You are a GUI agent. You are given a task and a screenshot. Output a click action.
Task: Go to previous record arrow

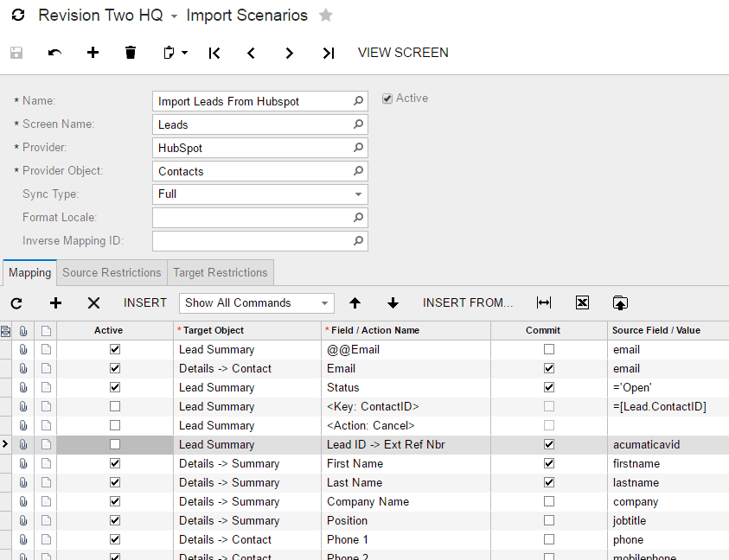(x=251, y=53)
